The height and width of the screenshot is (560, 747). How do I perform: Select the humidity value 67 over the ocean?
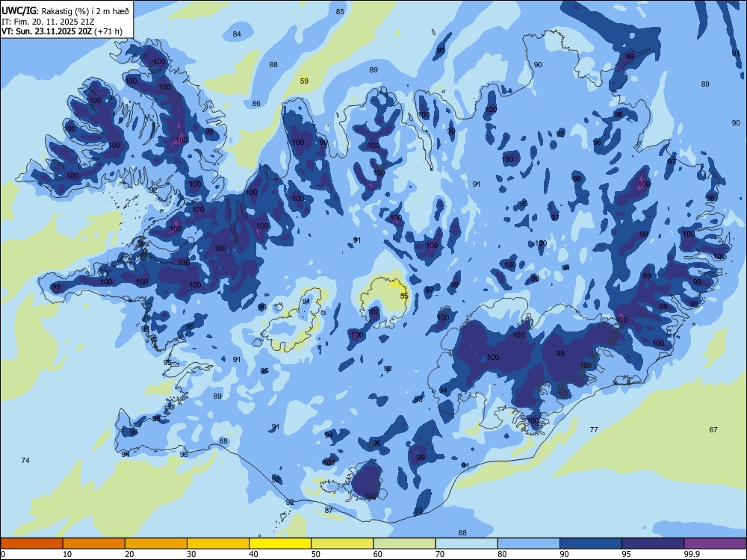click(x=713, y=429)
